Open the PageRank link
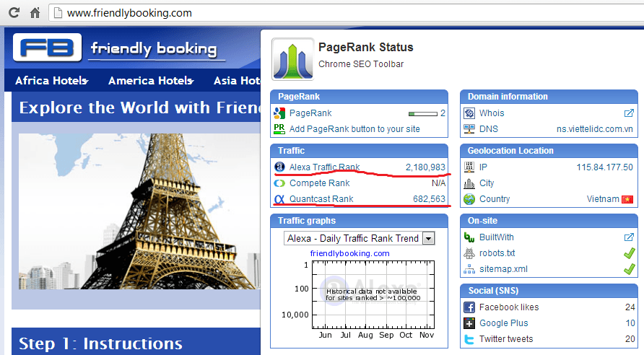The height and width of the screenshot is (355, 644). 310,113
